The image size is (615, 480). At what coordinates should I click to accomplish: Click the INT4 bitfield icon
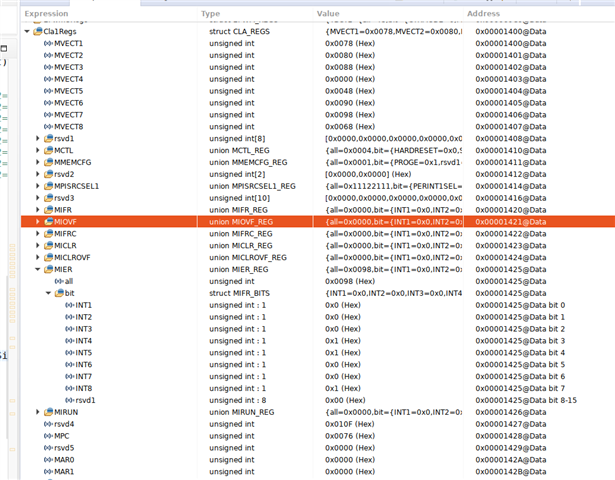pyautogui.click(x=70, y=341)
